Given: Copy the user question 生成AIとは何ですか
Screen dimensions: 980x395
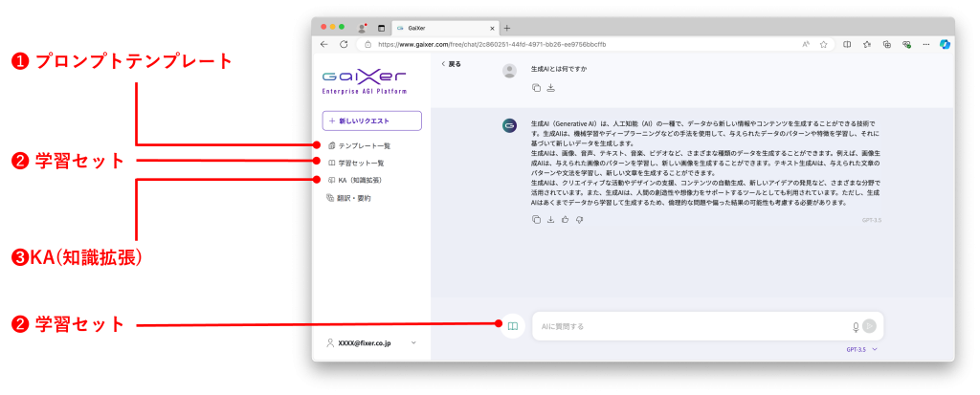Looking at the screenshot, I should (x=536, y=88).
